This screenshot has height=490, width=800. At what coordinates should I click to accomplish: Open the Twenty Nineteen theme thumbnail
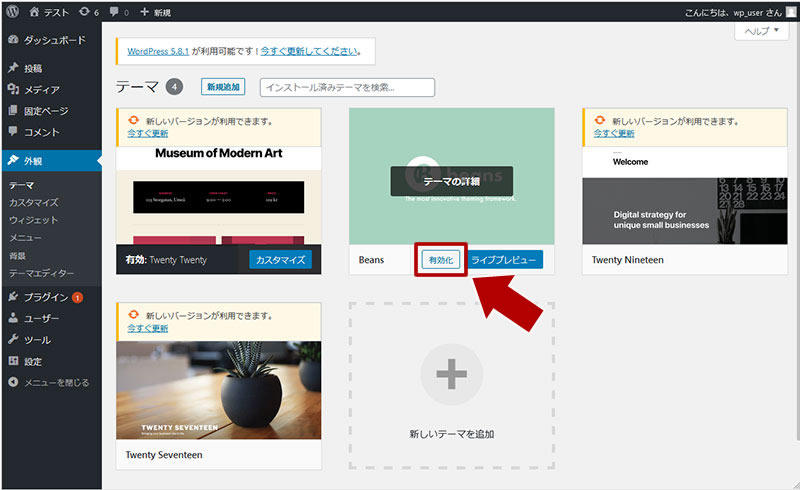[685, 196]
